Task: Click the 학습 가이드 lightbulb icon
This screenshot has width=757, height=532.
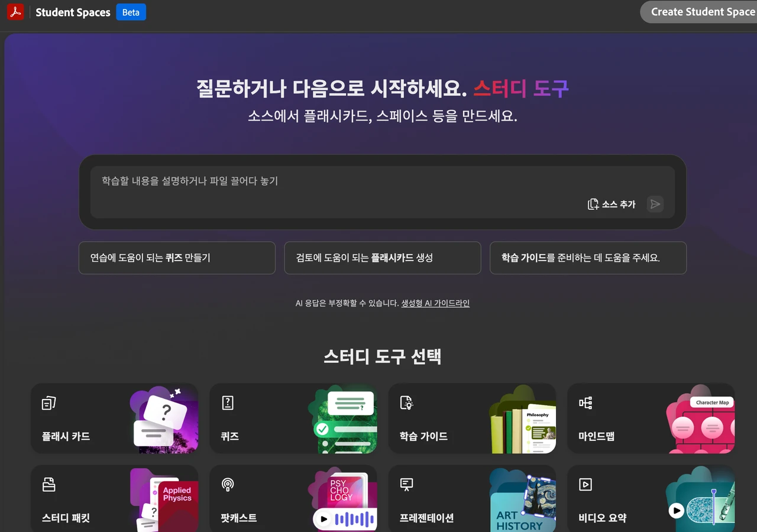Action: [x=406, y=403]
